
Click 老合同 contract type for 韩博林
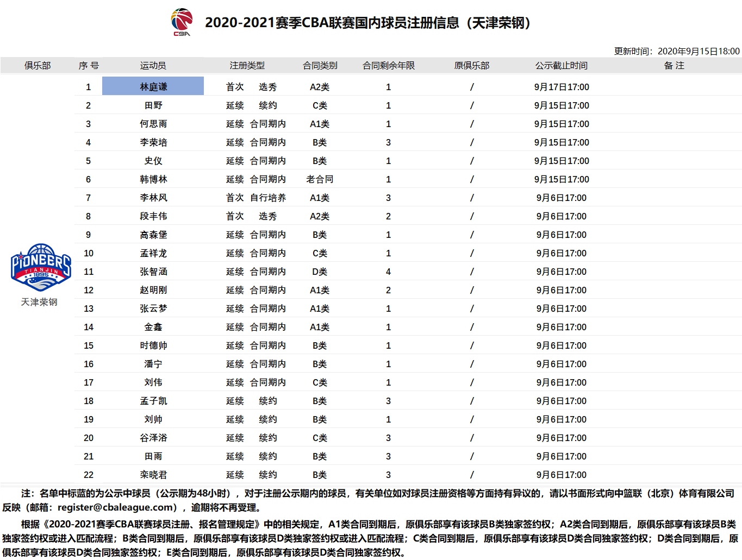320,179
